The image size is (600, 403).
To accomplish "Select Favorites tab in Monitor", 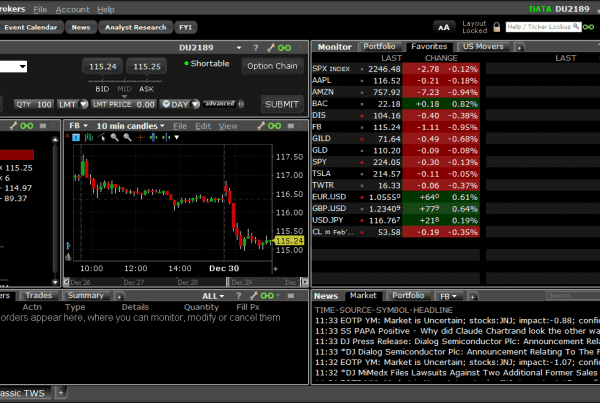I will tap(429, 46).
